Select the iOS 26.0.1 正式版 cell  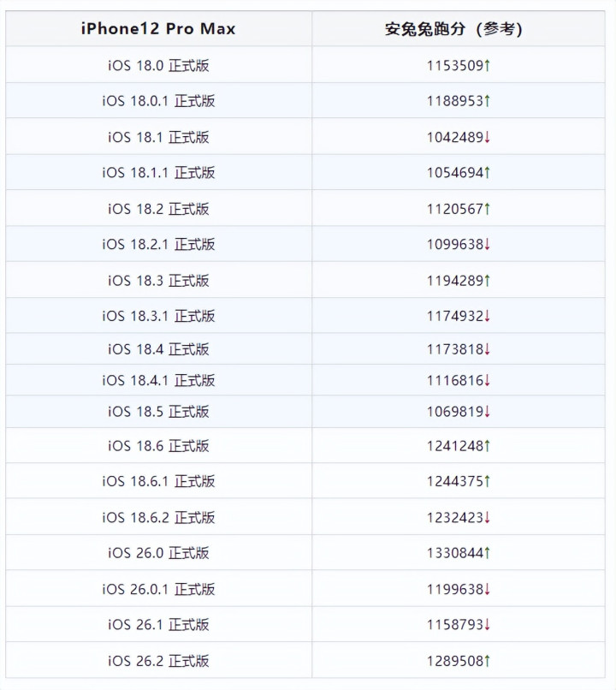(x=158, y=589)
